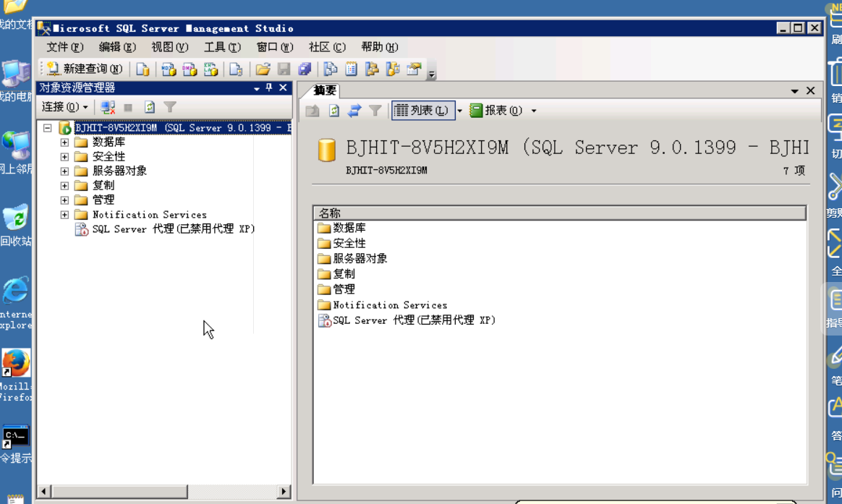Open the 连接 connect dropdown
This screenshot has width=842, height=504.
pos(64,107)
